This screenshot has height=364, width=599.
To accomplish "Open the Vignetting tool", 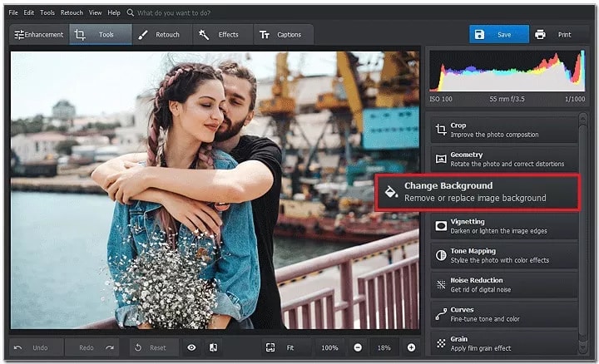I will click(x=504, y=226).
